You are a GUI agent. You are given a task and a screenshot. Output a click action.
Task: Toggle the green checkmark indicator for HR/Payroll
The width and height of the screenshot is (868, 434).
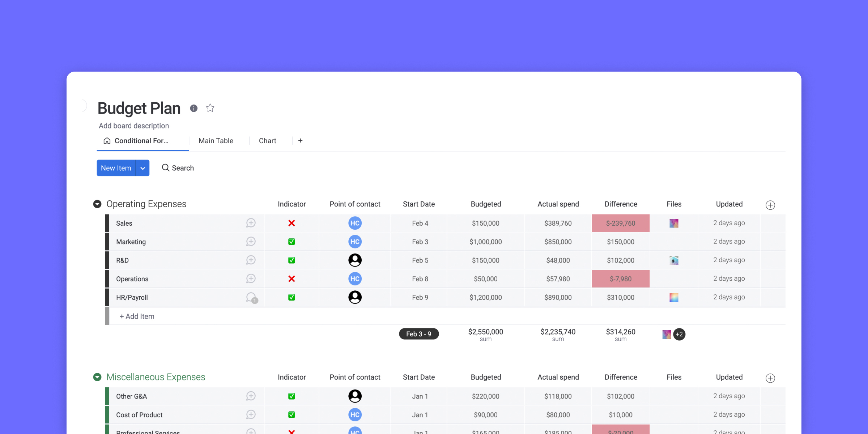[x=292, y=297]
